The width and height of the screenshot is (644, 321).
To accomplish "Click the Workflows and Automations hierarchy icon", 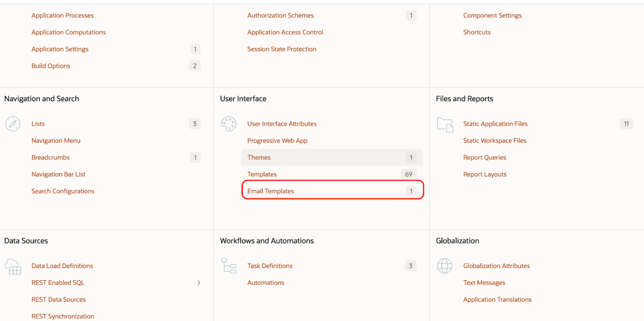I will click(x=229, y=266).
